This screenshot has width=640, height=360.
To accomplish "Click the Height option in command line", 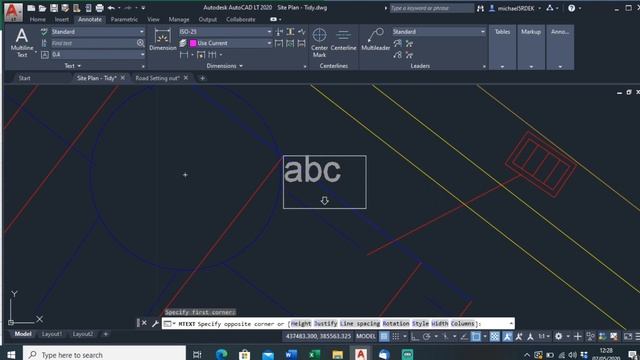I will tap(301, 323).
